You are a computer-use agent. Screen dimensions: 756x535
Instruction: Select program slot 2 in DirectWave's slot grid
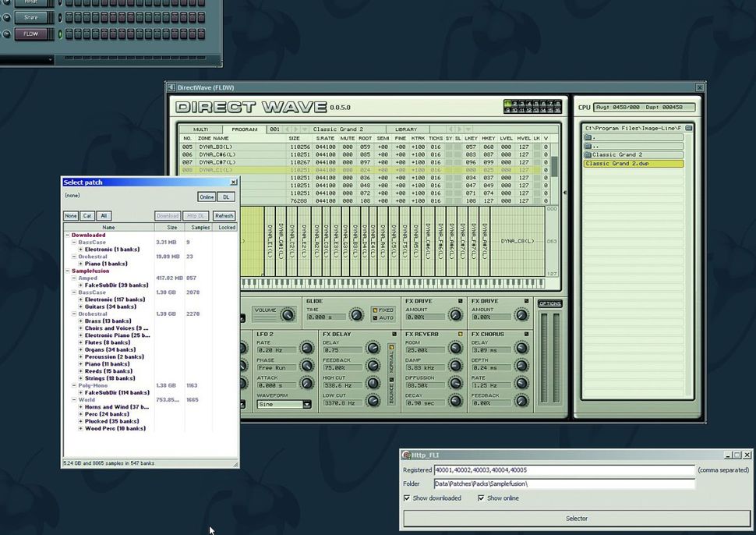point(515,103)
